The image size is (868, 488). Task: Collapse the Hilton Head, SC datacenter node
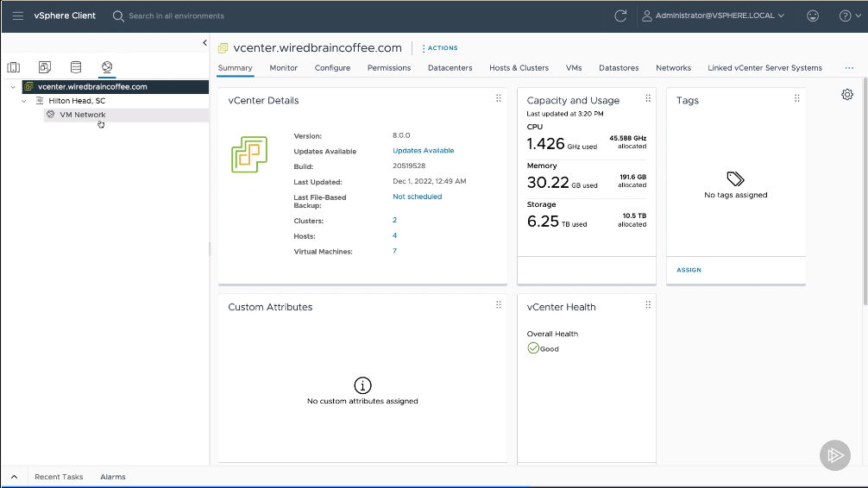(x=25, y=101)
